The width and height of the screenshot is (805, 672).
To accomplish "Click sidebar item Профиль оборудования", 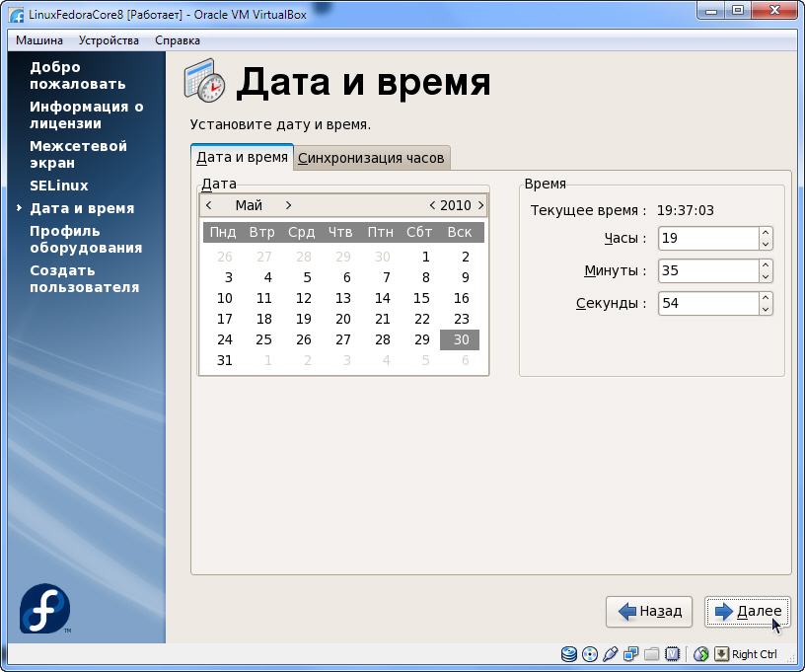I will click(86, 239).
